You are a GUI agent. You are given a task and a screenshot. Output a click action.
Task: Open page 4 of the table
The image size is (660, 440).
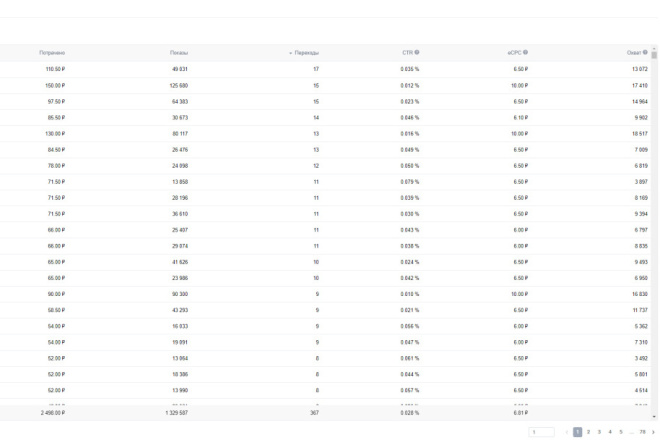point(610,432)
